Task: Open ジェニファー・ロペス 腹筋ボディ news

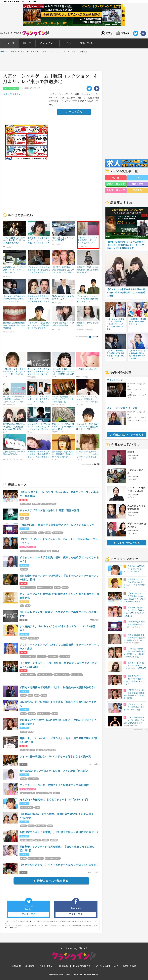Action: tap(54, 785)
